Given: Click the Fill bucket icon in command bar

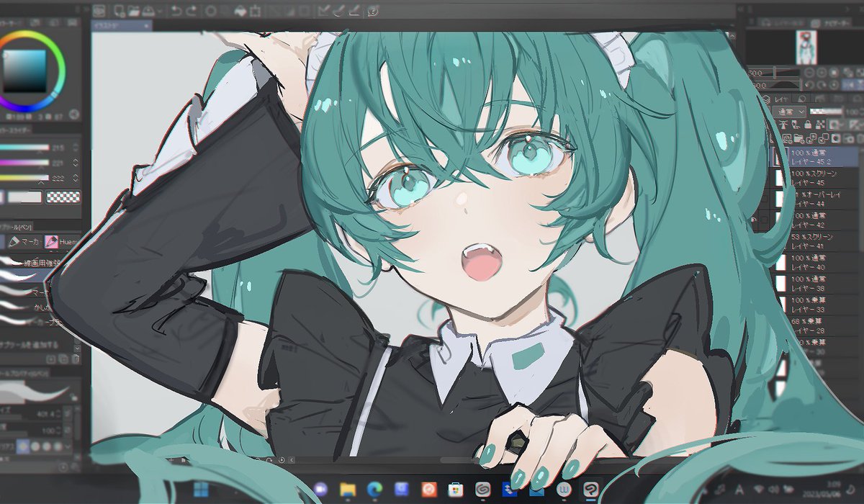Looking at the screenshot, I should tap(240, 11).
